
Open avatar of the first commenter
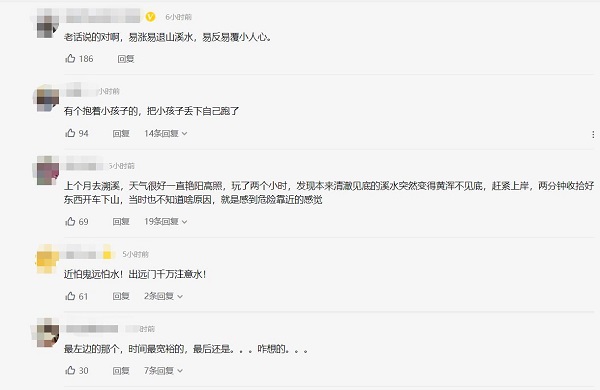pyautogui.click(x=47, y=25)
